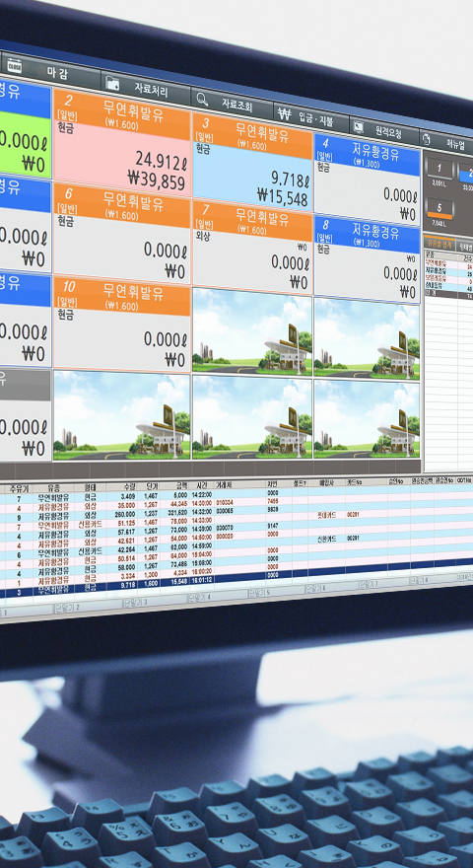This screenshot has height=868, width=473.
Task: Select pump 10 무연휘발유 panel
Action: [122, 324]
